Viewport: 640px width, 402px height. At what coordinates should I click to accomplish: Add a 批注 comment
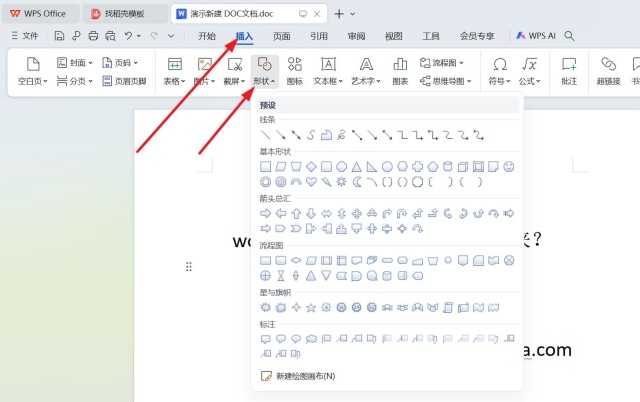[x=569, y=71]
